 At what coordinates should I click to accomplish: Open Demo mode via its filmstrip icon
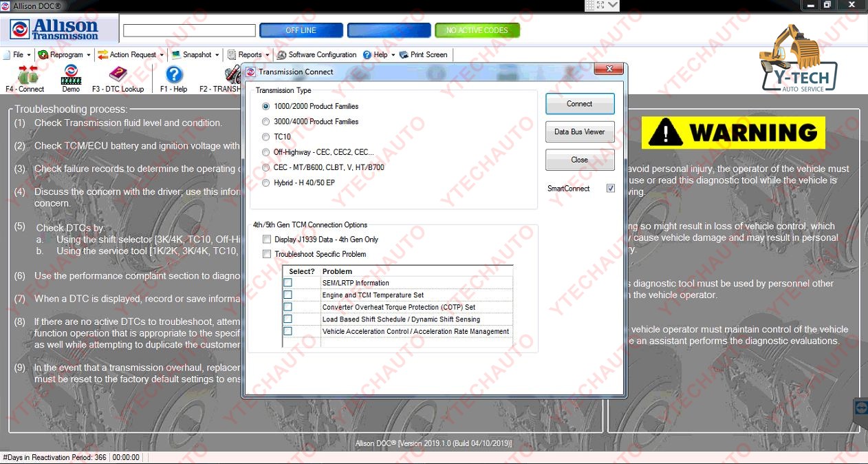tap(70, 74)
